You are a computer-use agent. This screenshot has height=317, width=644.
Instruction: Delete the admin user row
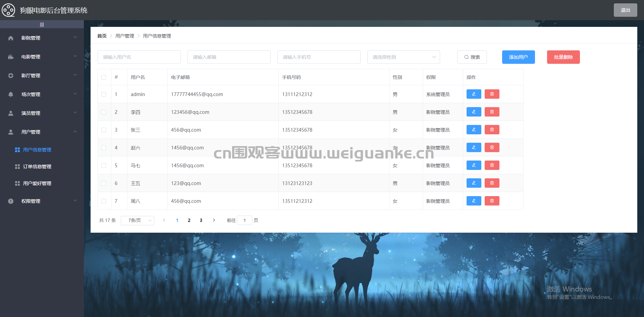(x=492, y=94)
